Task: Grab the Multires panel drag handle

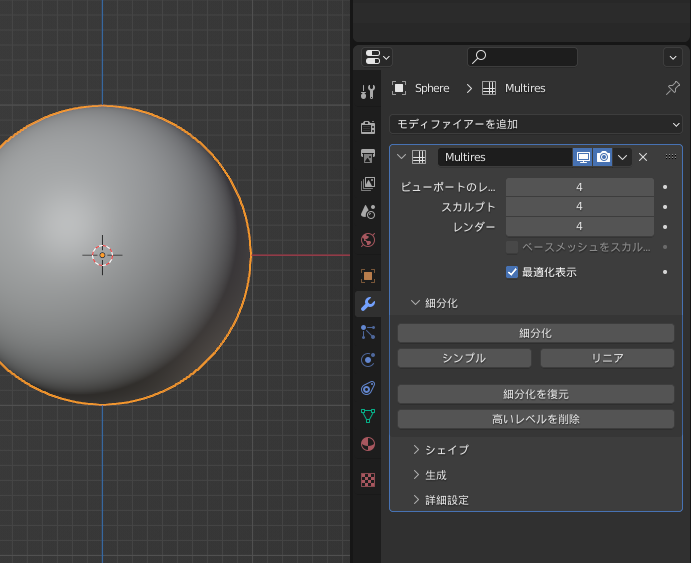Action: (671, 157)
